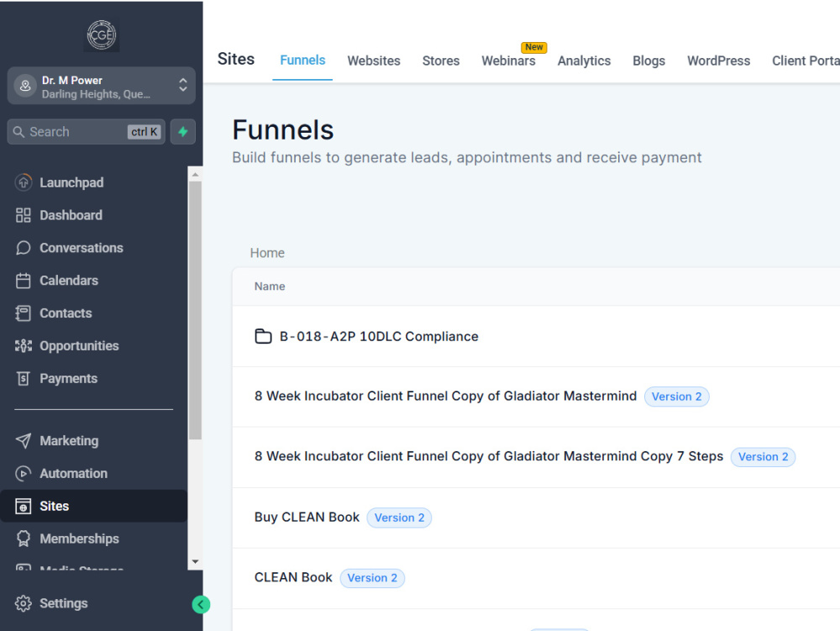Click Version 2 badge beside Buy CLEAN Book
The image size is (840, 631).
pyautogui.click(x=399, y=518)
